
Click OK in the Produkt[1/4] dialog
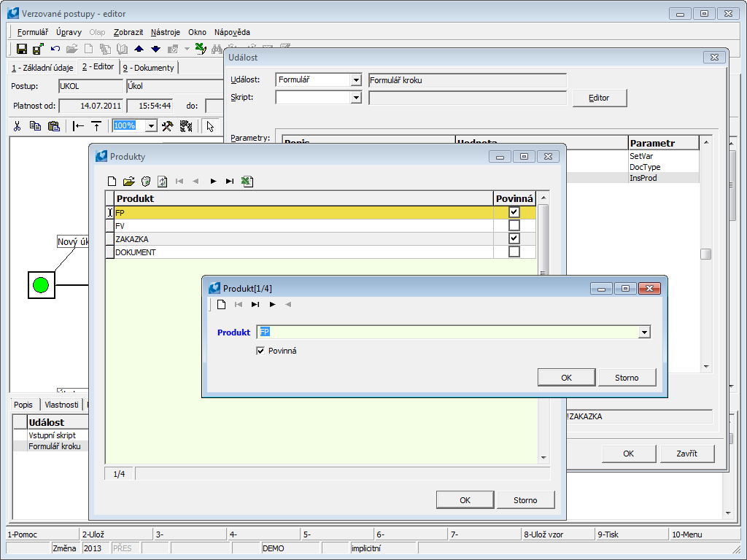click(566, 378)
